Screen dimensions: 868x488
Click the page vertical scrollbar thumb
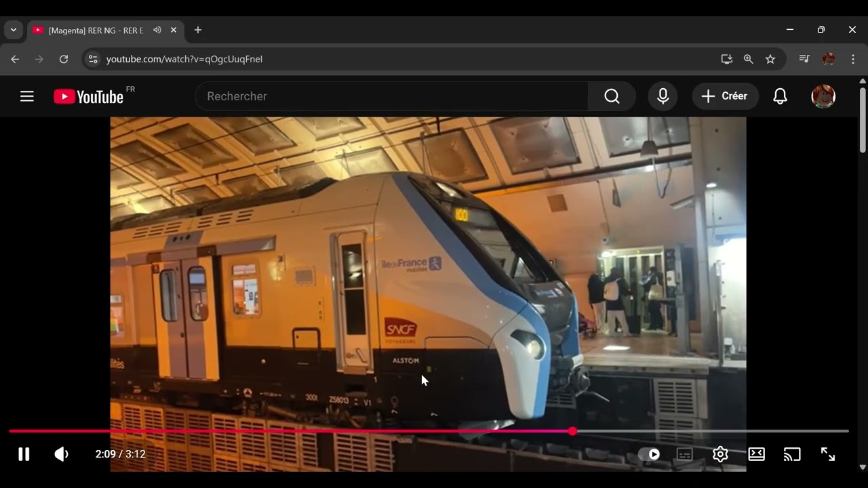(863, 120)
